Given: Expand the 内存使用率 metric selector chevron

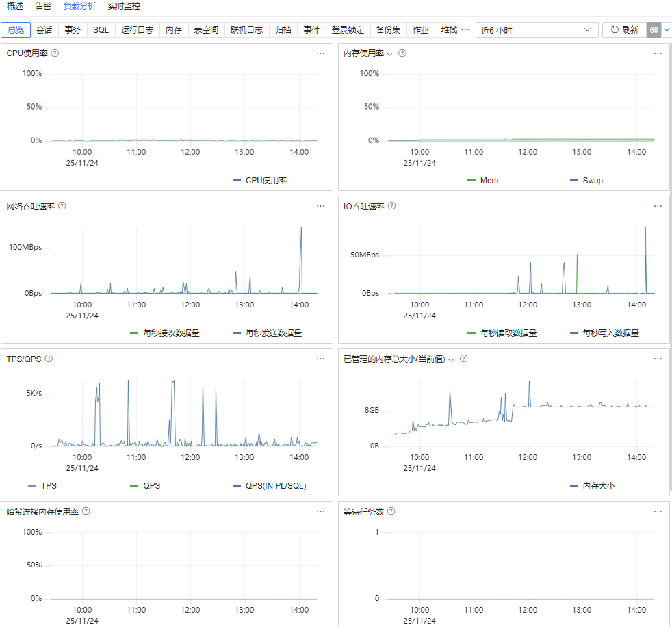Looking at the screenshot, I should tap(389, 54).
